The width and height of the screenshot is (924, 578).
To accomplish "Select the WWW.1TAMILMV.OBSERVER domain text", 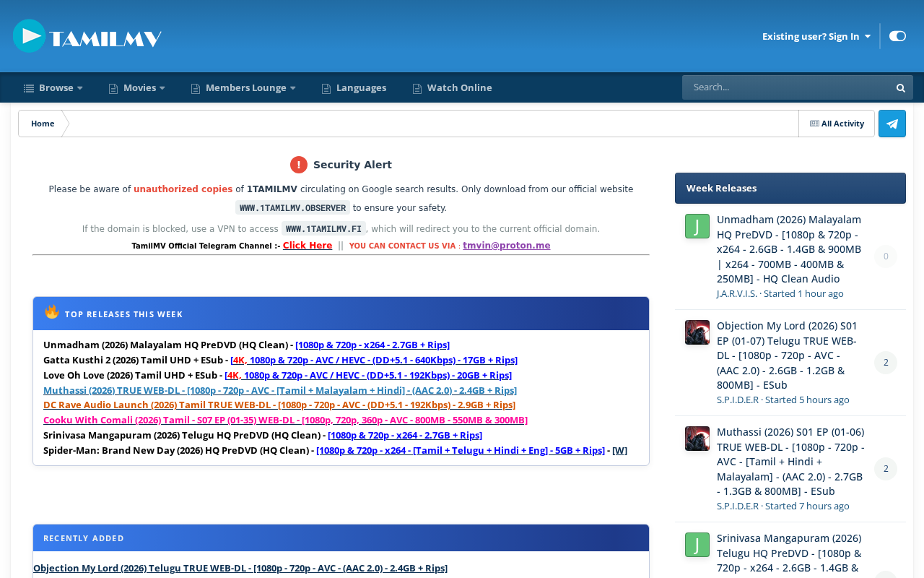I will click(x=292, y=208).
